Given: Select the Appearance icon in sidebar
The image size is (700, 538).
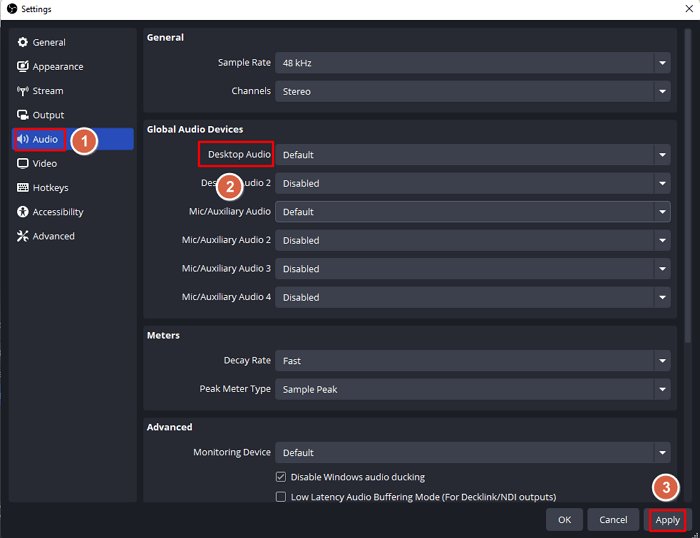Looking at the screenshot, I should click(23, 67).
